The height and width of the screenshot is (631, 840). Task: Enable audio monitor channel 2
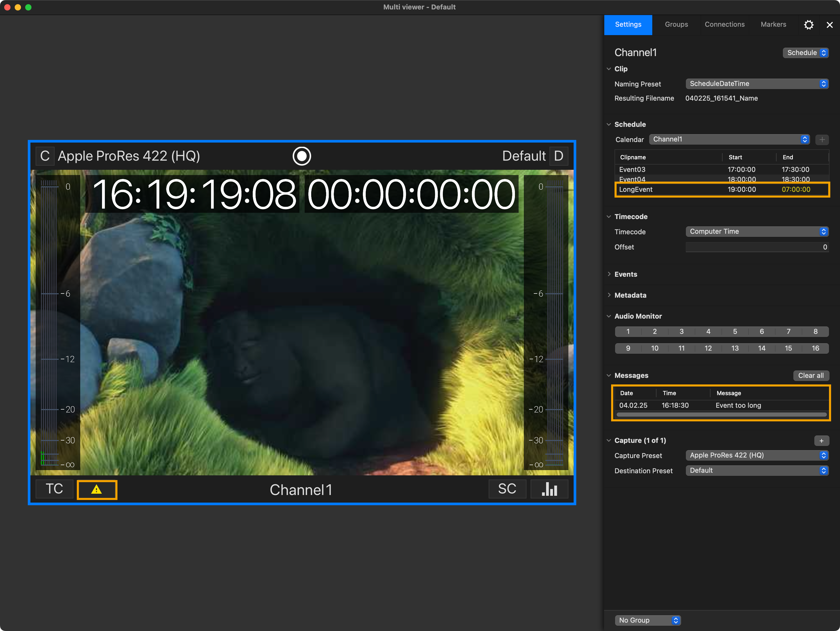pyautogui.click(x=655, y=331)
